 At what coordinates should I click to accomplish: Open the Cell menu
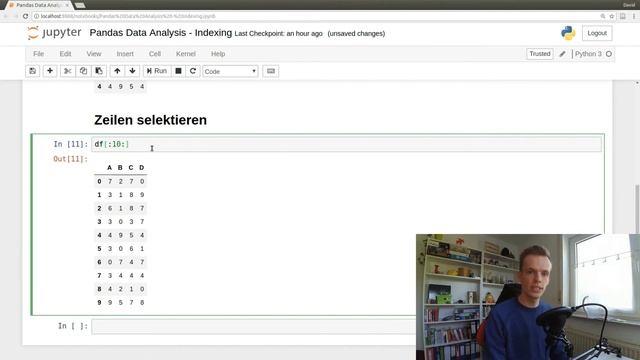(155, 54)
